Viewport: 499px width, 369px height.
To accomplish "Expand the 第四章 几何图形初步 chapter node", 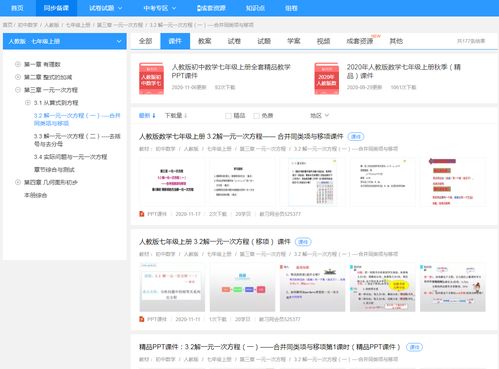I will tap(18, 182).
